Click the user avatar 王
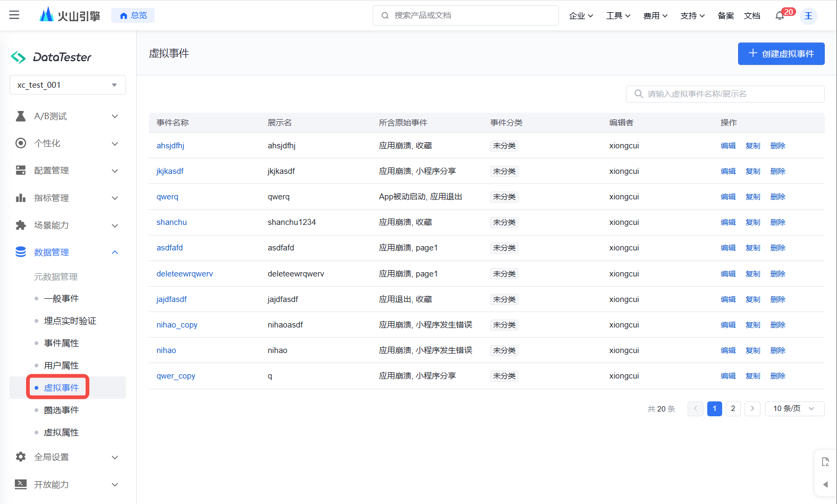This screenshot has height=504, width=837. [808, 15]
